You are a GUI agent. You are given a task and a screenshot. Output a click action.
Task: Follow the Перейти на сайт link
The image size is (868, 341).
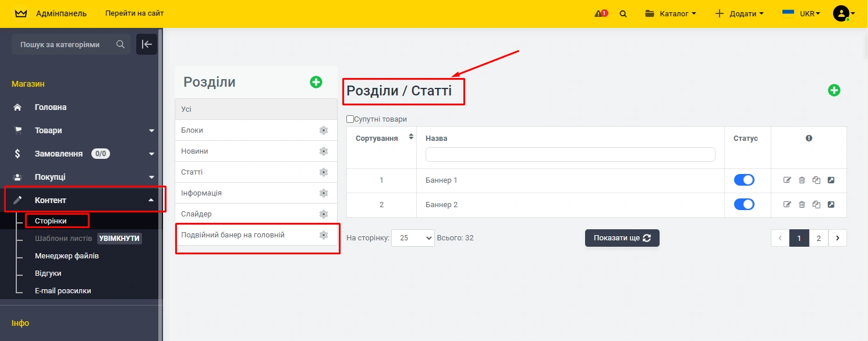click(x=134, y=13)
